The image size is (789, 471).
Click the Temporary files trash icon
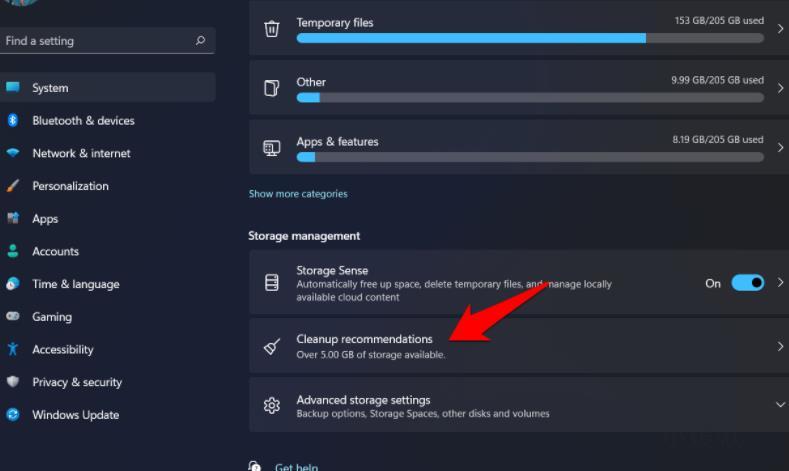pos(271,29)
